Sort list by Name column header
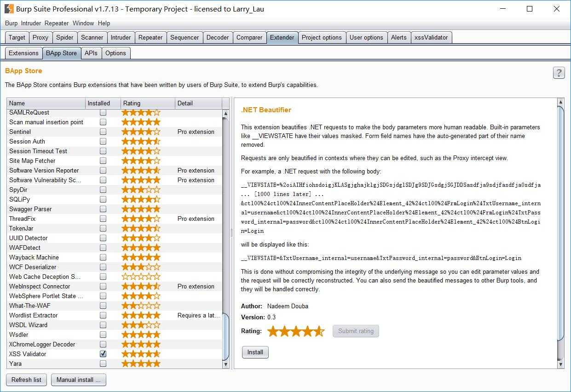 pos(46,103)
